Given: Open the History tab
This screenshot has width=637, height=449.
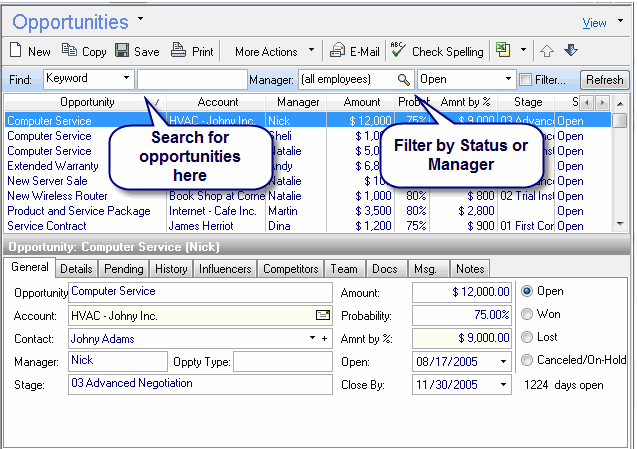Looking at the screenshot, I should (x=171, y=268).
